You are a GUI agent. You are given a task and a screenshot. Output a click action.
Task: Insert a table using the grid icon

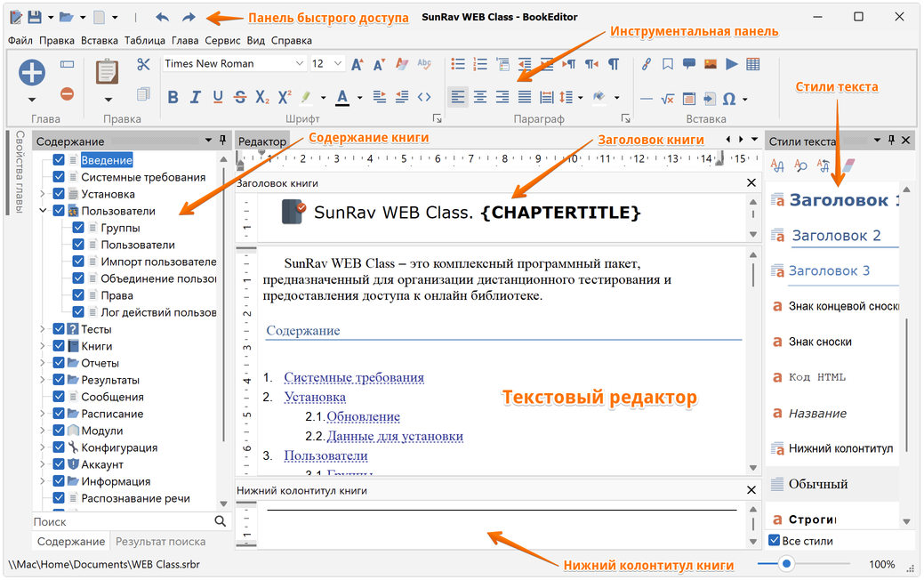(x=752, y=64)
